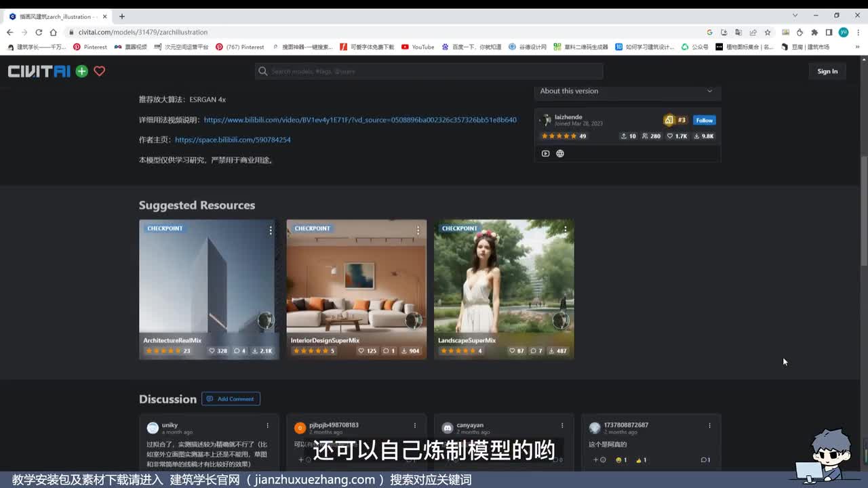Viewport: 868px width, 488px height.
Task: Bookmark this page with star icon
Action: coord(768,32)
